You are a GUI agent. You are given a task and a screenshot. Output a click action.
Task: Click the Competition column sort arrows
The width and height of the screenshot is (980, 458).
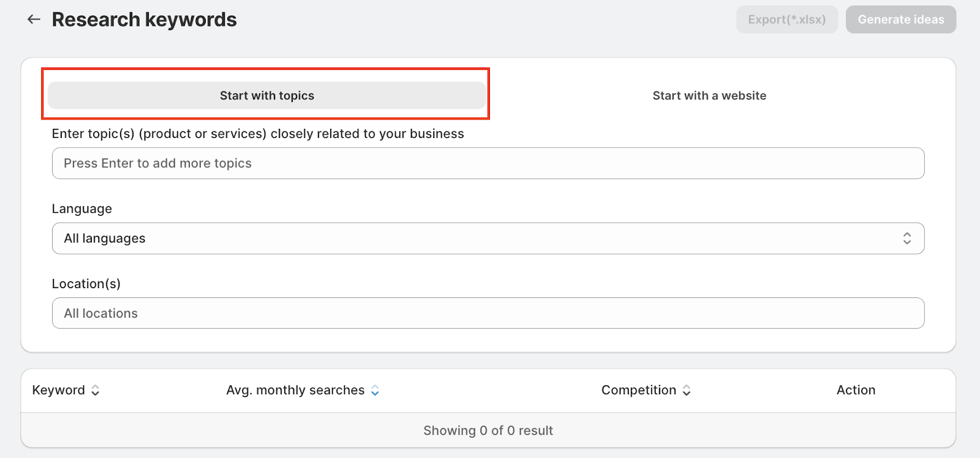[687, 391]
